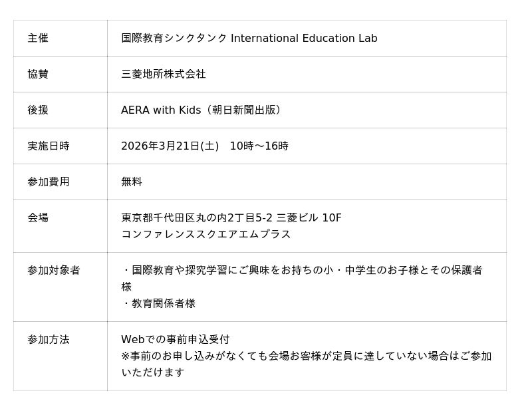This screenshot has width=532, height=411.
Task: Click the date 2026年3月21日(土)
Action: (x=170, y=146)
